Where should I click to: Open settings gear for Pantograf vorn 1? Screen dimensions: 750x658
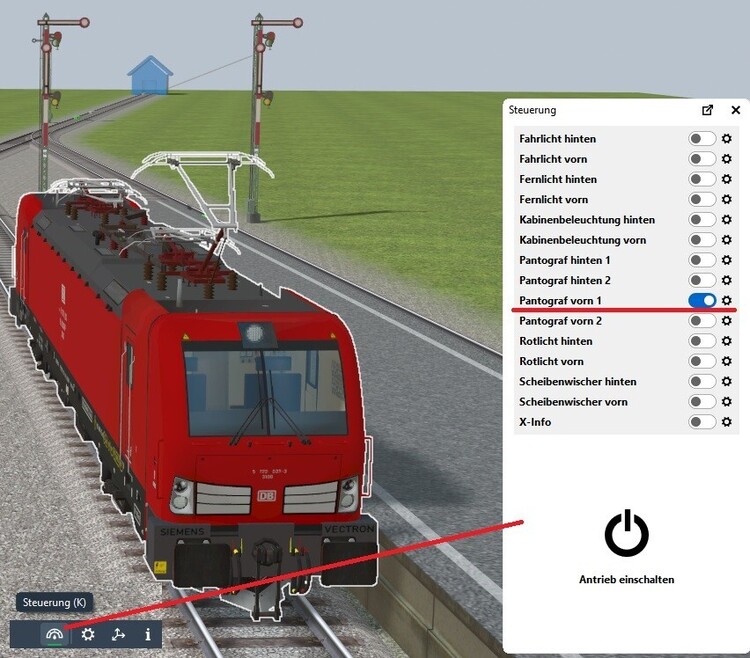(727, 300)
